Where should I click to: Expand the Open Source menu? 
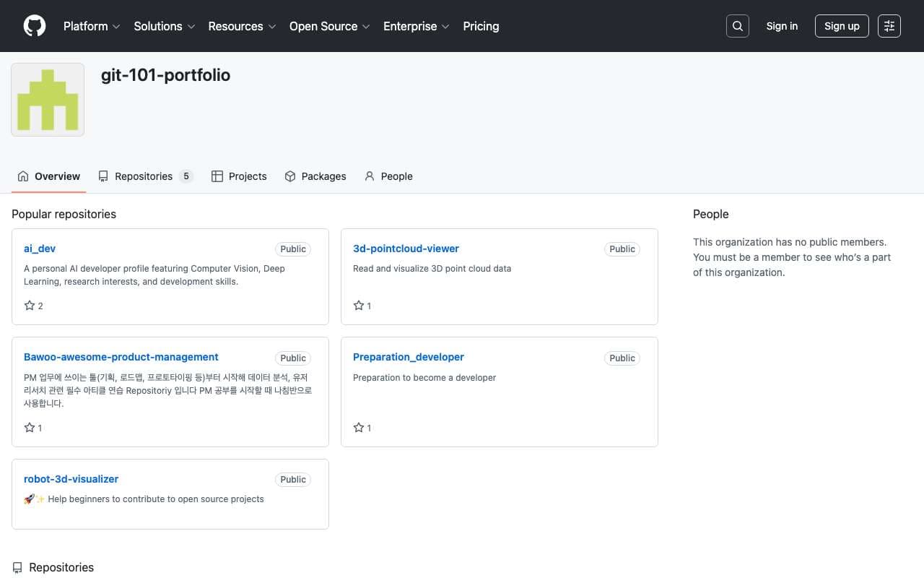pos(330,26)
